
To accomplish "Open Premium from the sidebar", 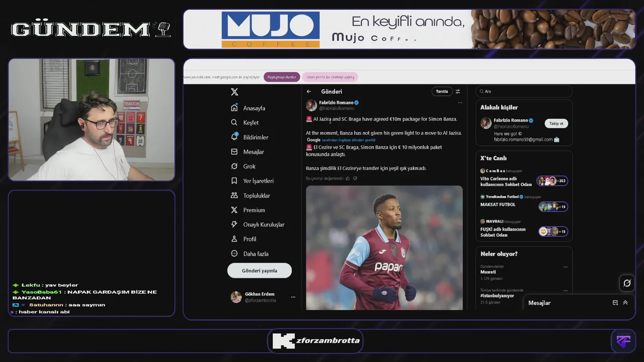I will pos(248,210).
